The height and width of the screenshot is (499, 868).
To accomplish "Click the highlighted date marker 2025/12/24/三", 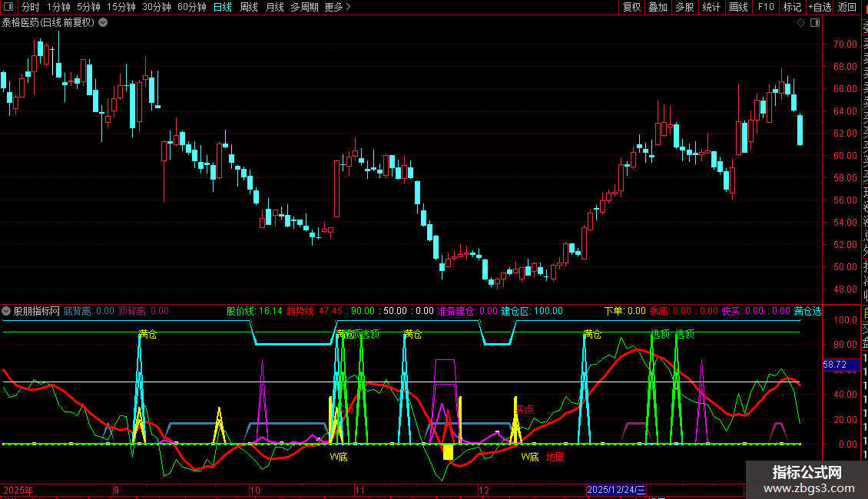I will click(x=616, y=490).
